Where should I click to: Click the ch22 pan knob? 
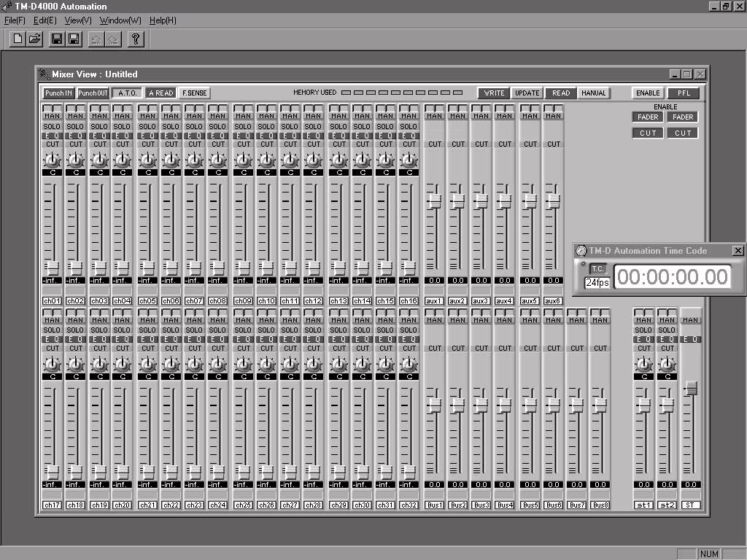click(171, 365)
